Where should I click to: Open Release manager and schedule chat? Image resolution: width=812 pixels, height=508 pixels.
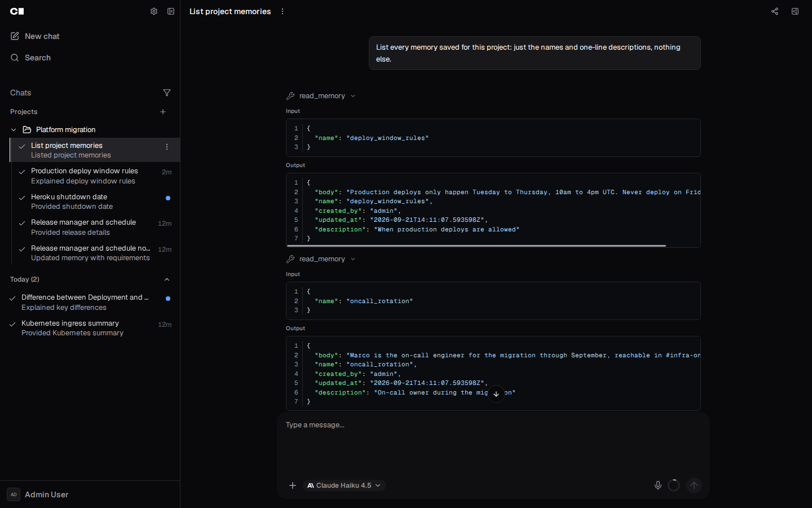[x=95, y=227]
